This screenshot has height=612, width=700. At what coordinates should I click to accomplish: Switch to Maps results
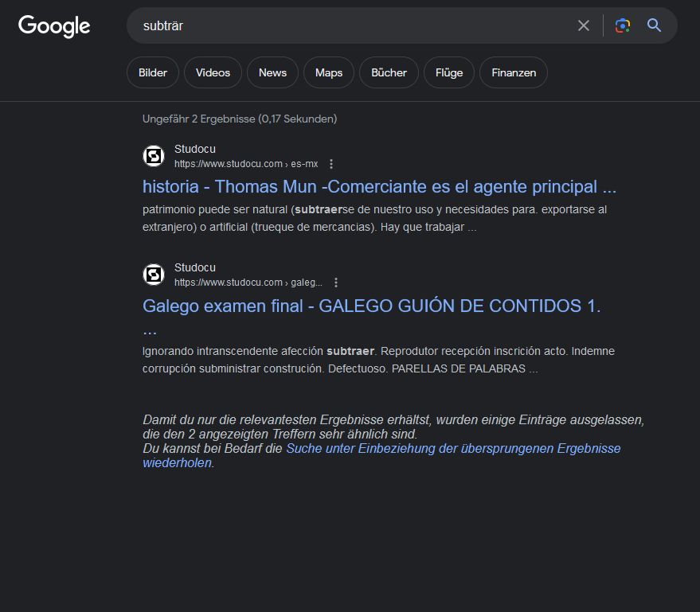coord(328,72)
